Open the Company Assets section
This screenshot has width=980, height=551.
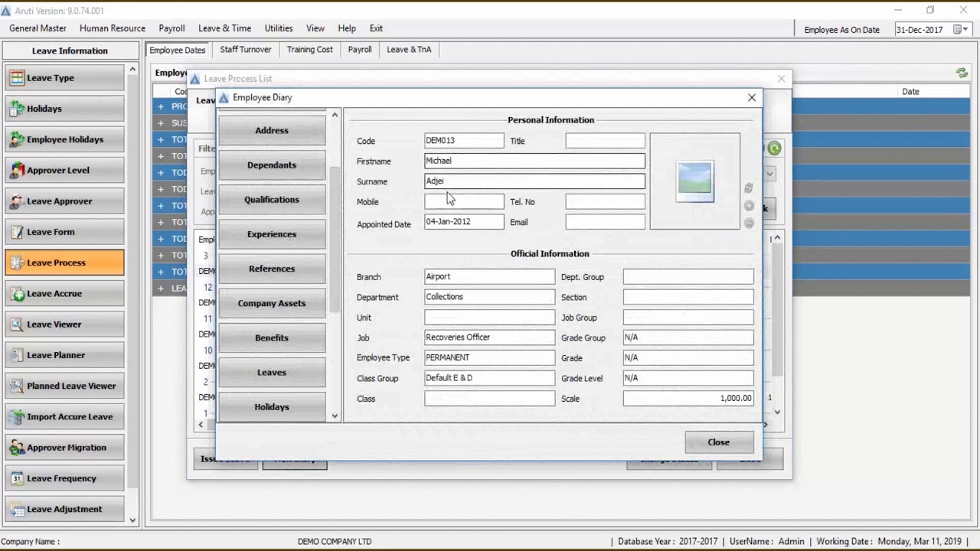[272, 303]
